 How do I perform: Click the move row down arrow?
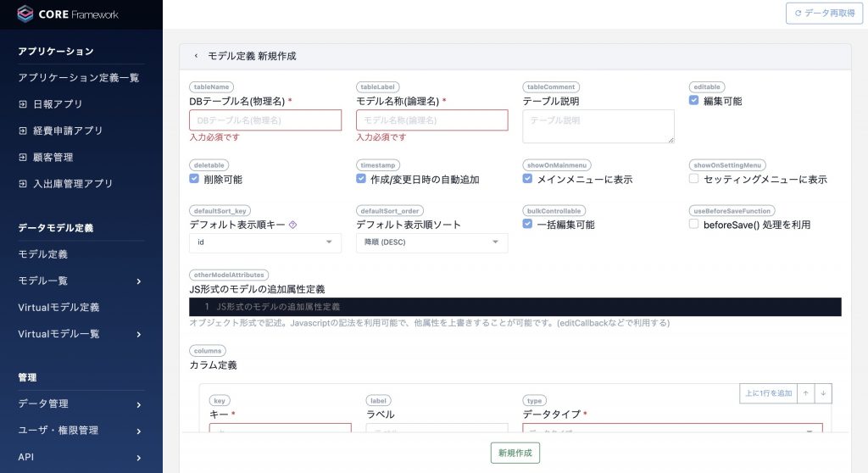pyautogui.click(x=823, y=393)
